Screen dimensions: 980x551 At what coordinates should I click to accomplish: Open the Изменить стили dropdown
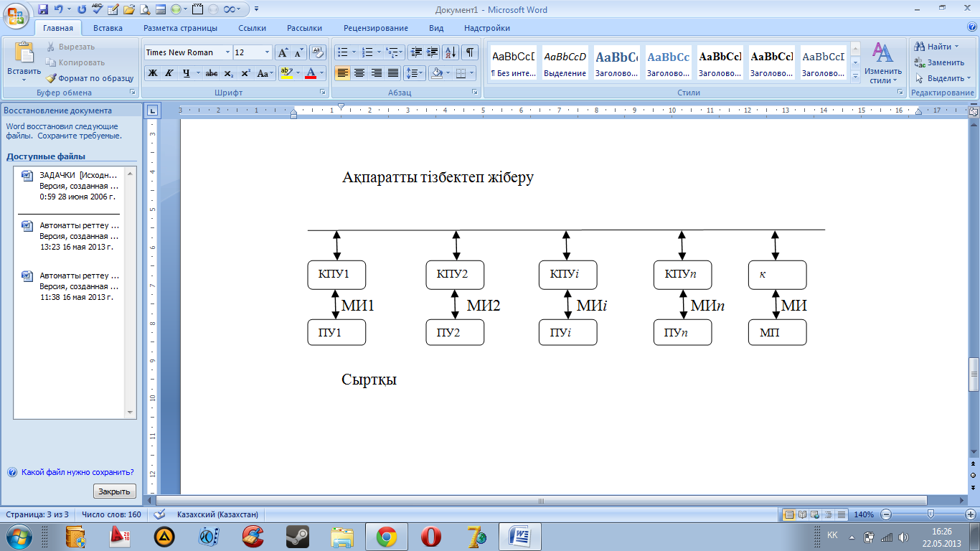(883, 63)
